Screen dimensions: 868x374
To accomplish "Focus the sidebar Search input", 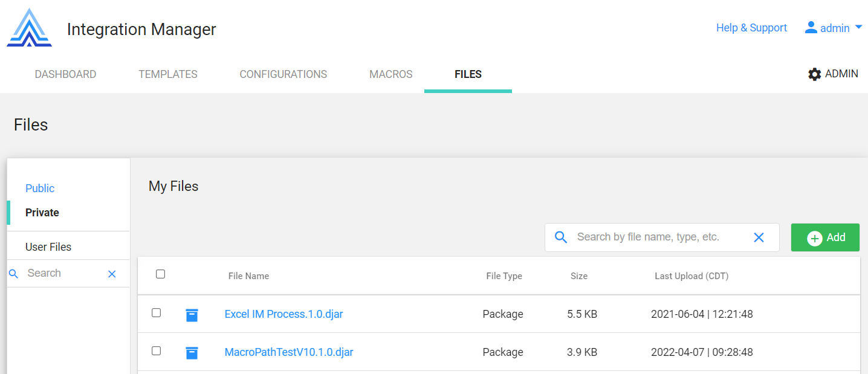I will (63, 274).
